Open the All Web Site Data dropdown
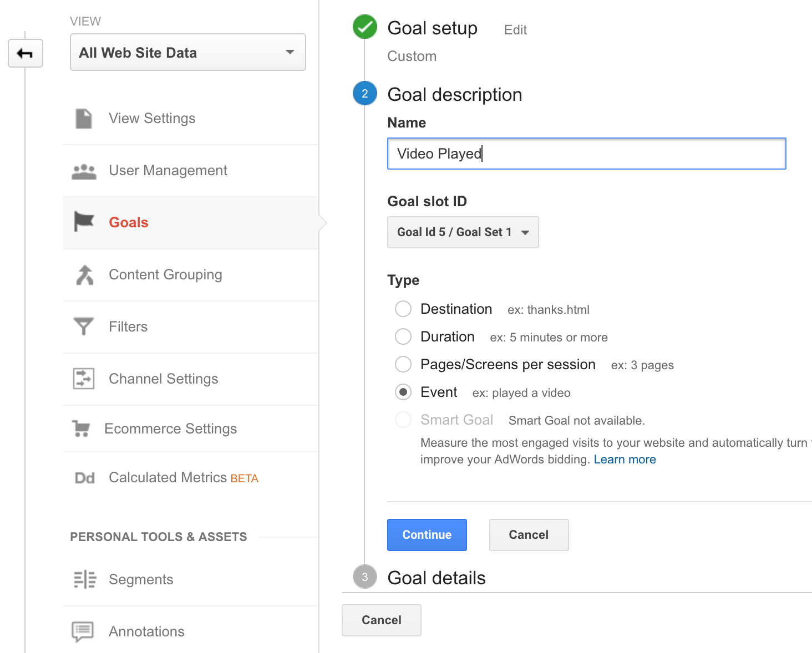 [187, 53]
